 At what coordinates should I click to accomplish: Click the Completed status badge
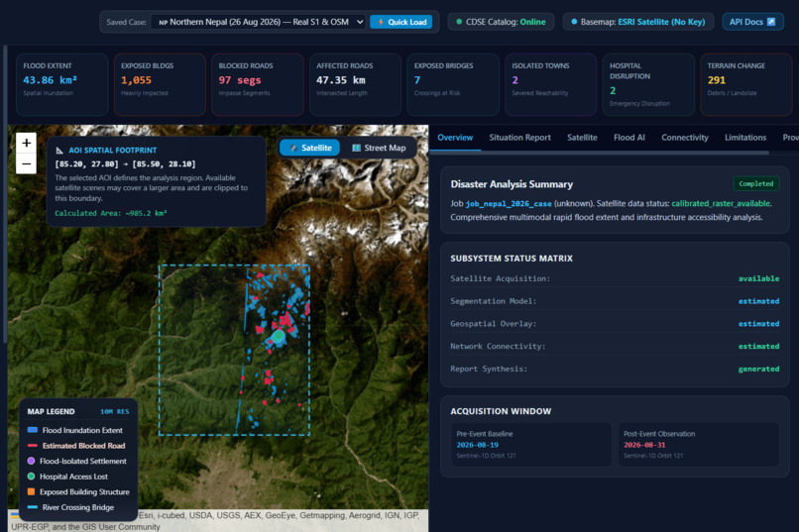[755, 184]
